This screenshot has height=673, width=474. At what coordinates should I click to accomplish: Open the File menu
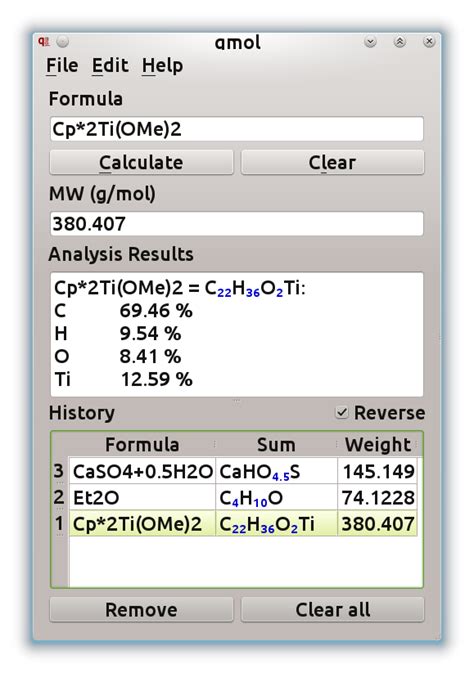click(62, 66)
